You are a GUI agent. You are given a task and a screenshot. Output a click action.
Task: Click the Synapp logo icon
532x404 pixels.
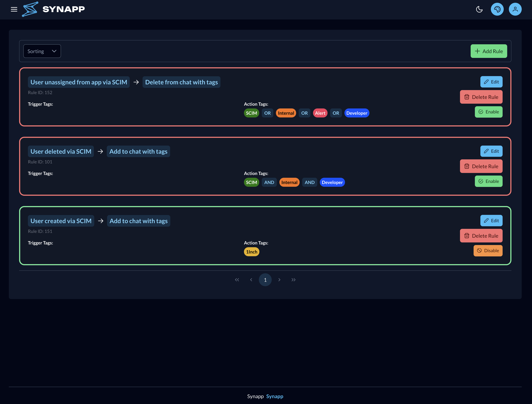tap(30, 9)
